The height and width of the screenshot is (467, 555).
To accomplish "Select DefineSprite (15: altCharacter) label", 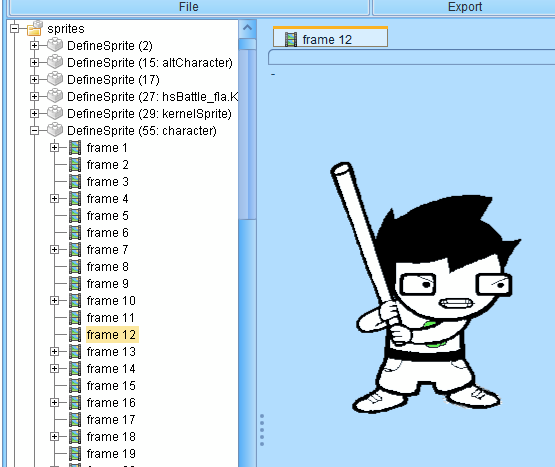I will pyautogui.click(x=150, y=63).
